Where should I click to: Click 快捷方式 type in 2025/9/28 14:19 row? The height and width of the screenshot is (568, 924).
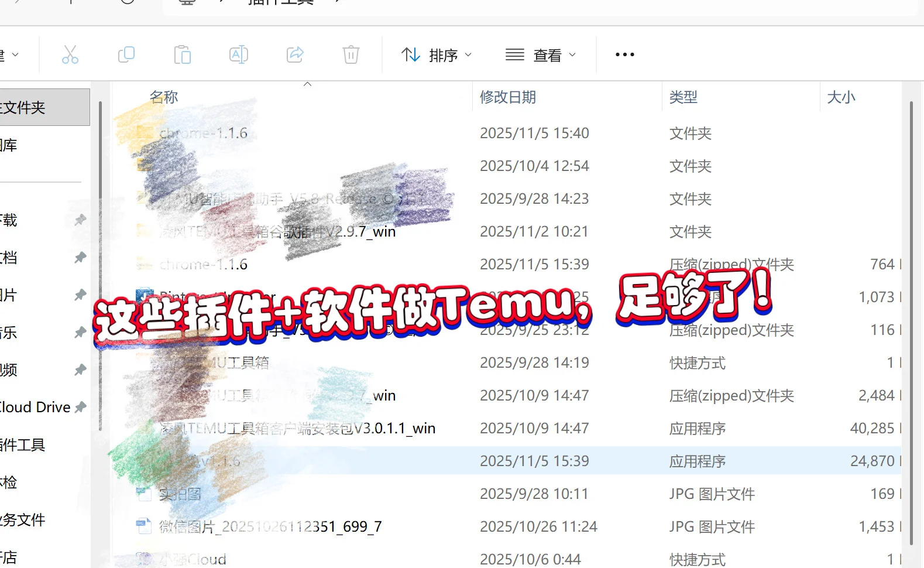698,362
